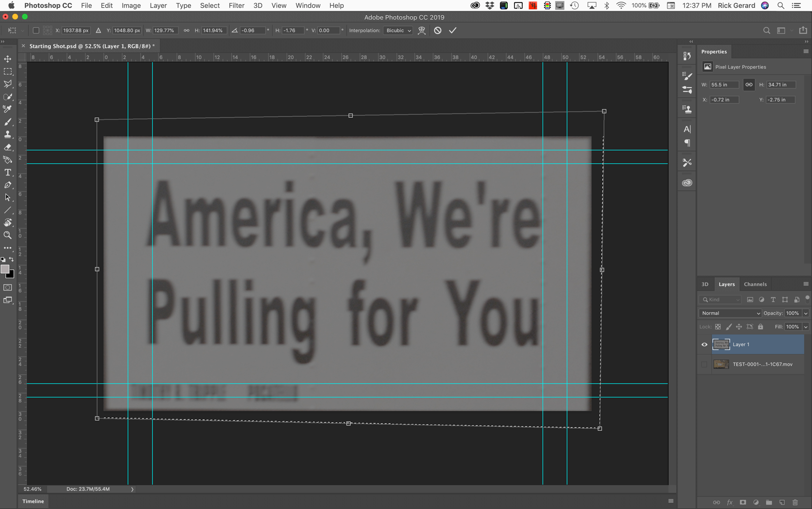Open the Opacity slider dropdown arrow
This screenshot has width=812, height=509.
click(x=806, y=313)
